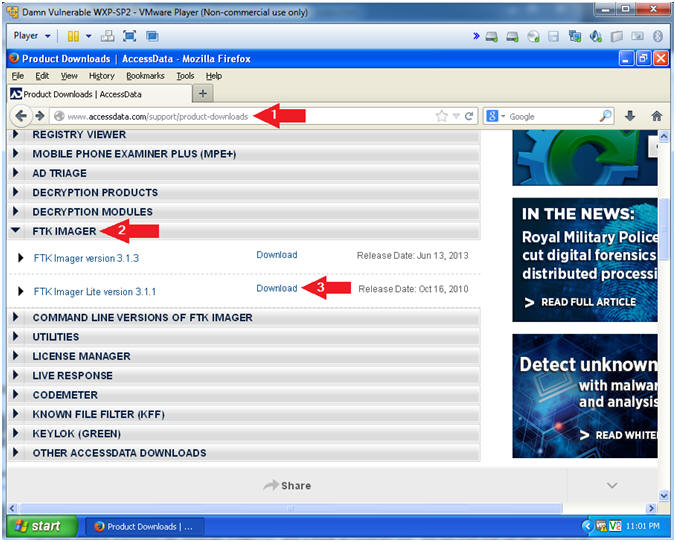Download FTK Imager version 3.1.3
676x542 pixels.
pyautogui.click(x=277, y=255)
